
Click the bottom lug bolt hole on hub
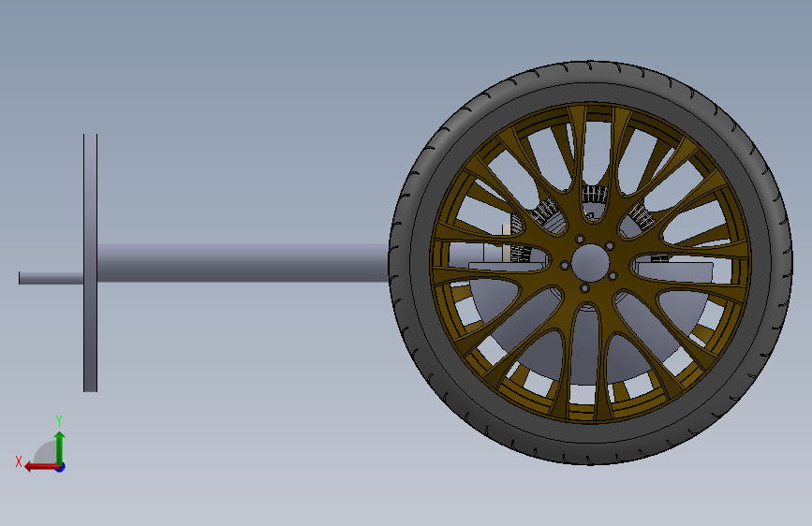tap(584, 288)
